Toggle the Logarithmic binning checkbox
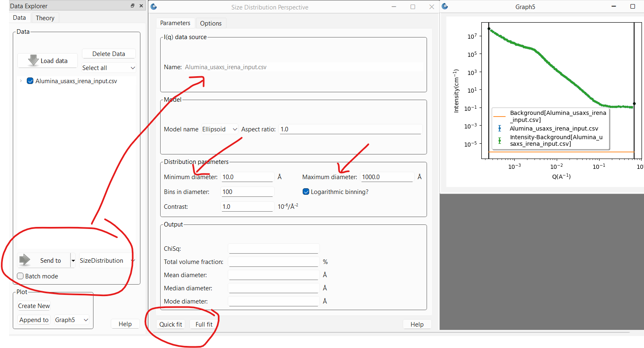This screenshot has height=348, width=644. point(306,191)
